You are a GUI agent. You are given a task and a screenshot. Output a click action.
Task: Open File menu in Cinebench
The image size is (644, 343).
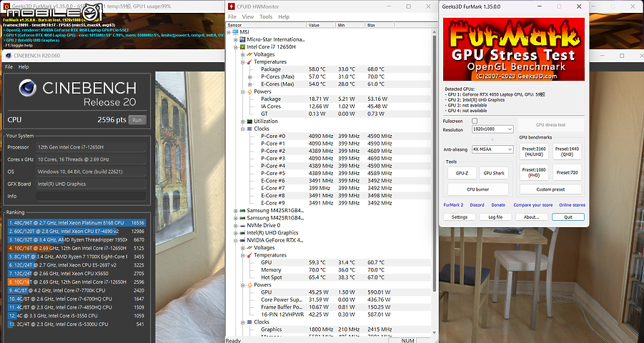coord(9,66)
